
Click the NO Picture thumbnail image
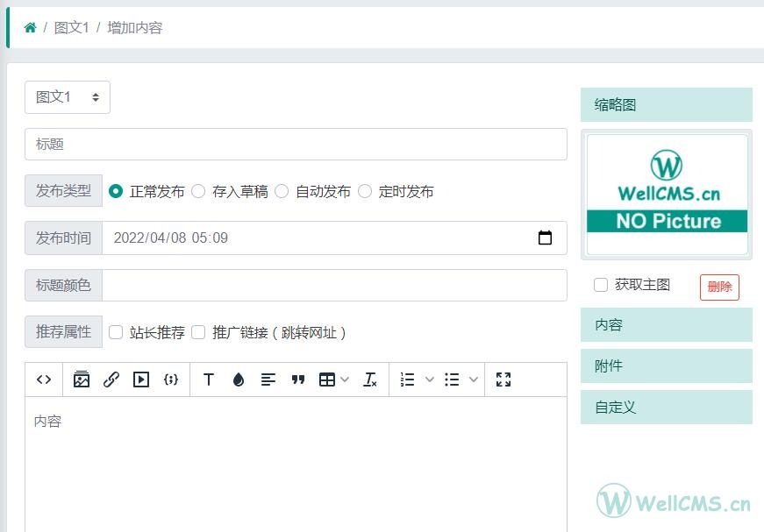coord(667,195)
